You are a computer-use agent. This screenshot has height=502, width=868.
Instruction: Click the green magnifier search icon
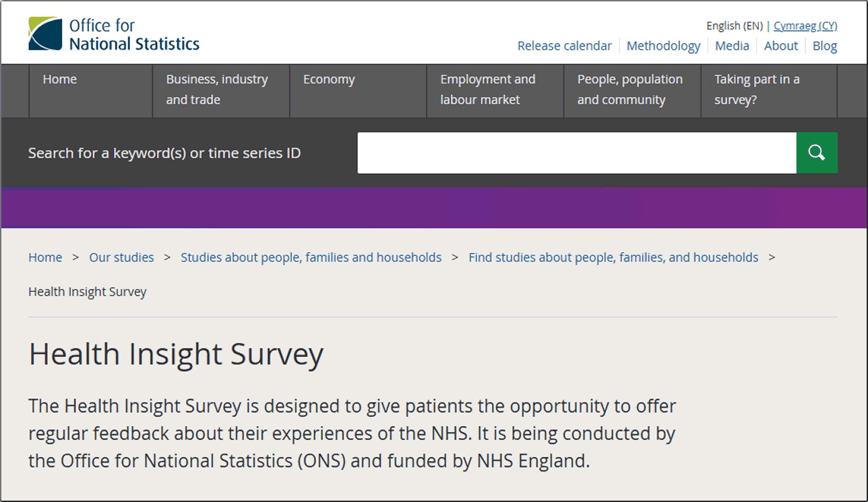coord(817,153)
